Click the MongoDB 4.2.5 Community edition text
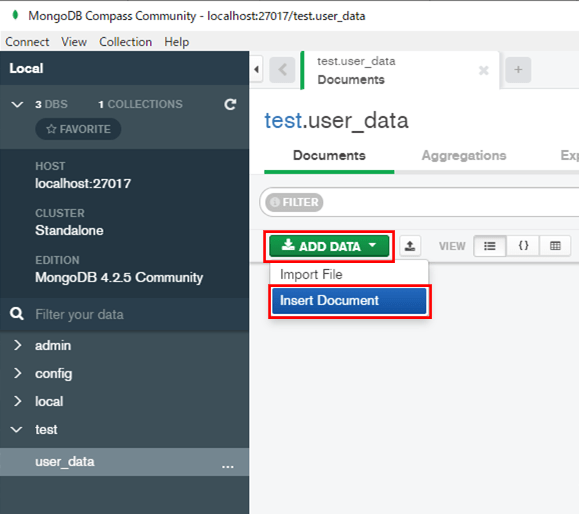579x514 pixels. tap(119, 277)
